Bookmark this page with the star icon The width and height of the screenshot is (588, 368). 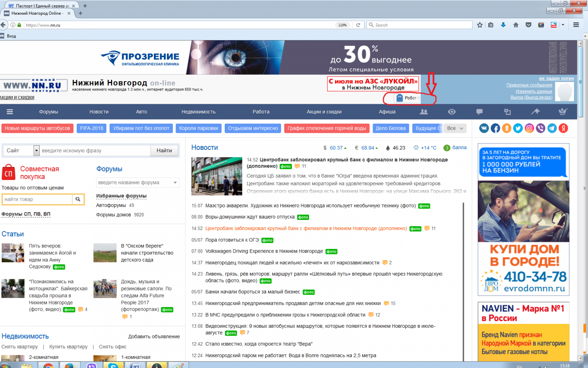pos(480,25)
